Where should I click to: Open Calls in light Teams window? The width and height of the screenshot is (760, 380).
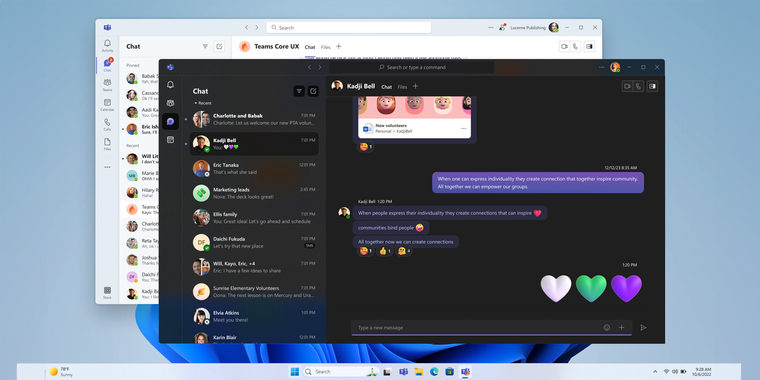[x=107, y=125]
